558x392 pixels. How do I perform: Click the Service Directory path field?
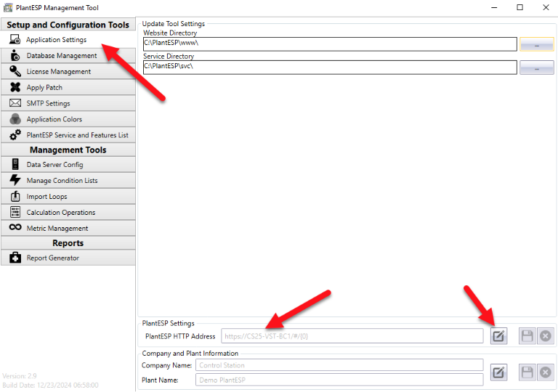coord(330,68)
